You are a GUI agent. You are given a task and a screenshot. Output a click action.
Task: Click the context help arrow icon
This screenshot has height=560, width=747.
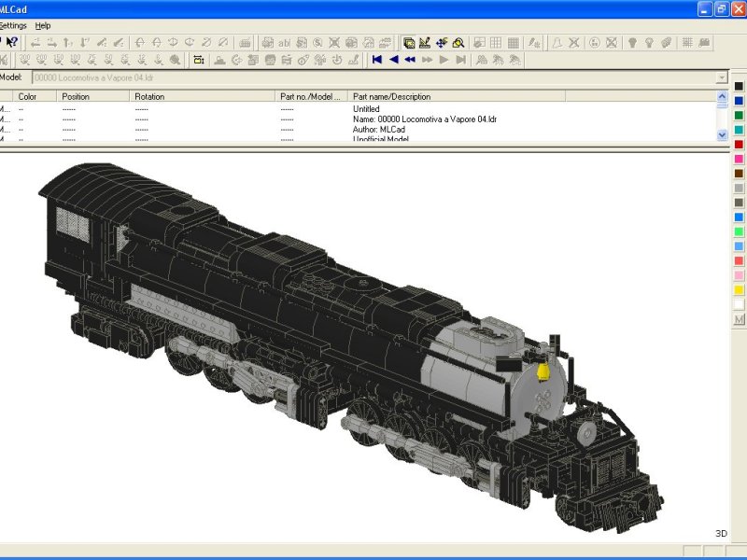coord(12,42)
